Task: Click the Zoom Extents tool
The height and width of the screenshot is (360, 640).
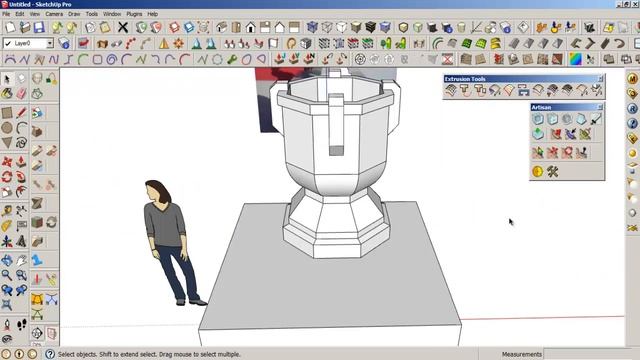Action: point(7,304)
